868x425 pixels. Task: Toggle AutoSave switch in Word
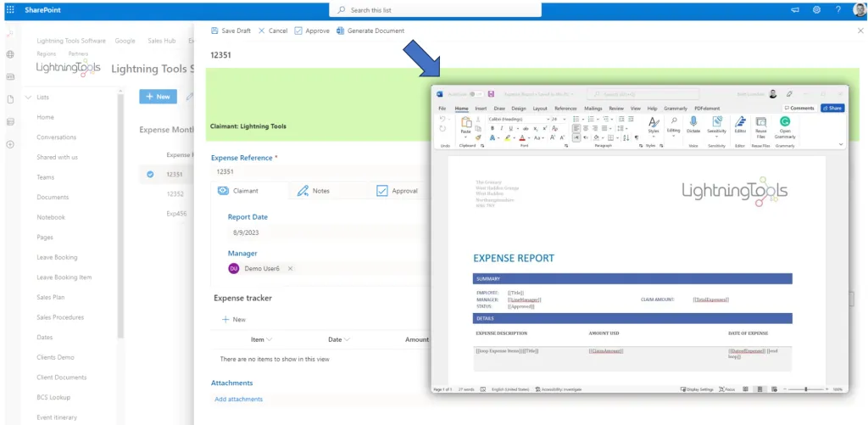476,94
